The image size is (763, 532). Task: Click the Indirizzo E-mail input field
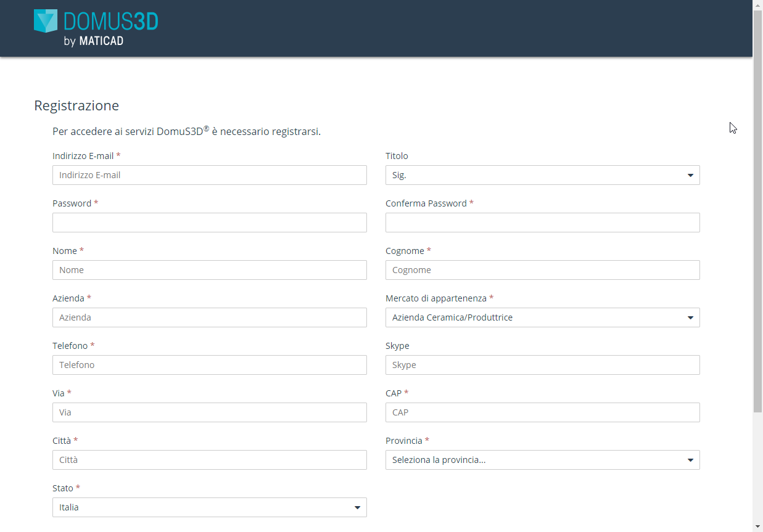tap(210, 175)
